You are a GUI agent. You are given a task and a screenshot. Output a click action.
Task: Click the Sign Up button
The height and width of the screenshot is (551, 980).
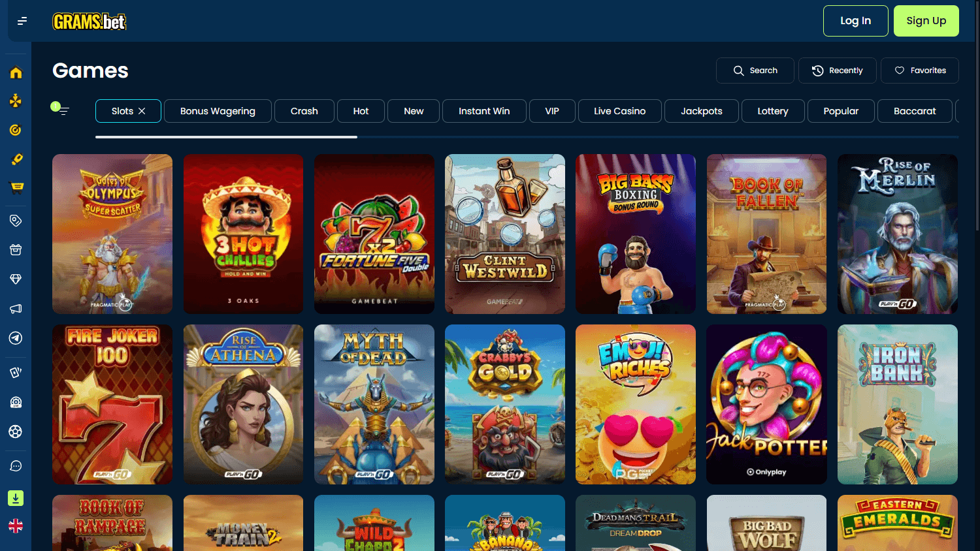click(x=926, y=20)
